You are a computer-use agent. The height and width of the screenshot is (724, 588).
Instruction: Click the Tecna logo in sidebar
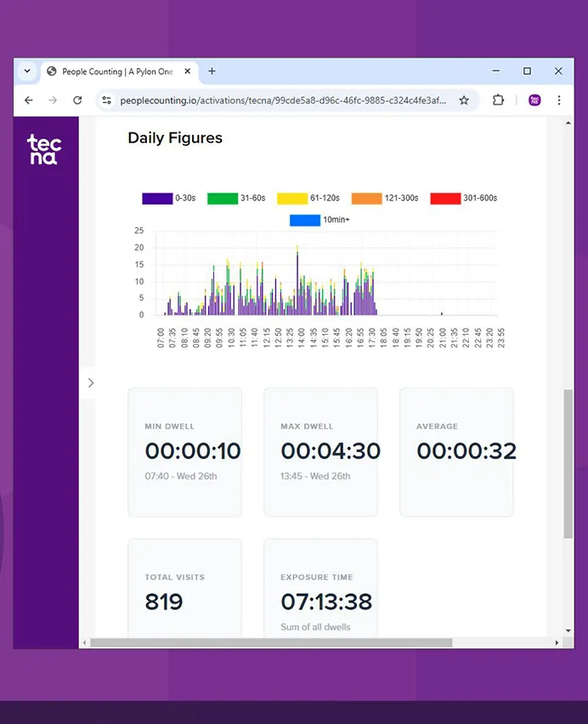point(44,150)
